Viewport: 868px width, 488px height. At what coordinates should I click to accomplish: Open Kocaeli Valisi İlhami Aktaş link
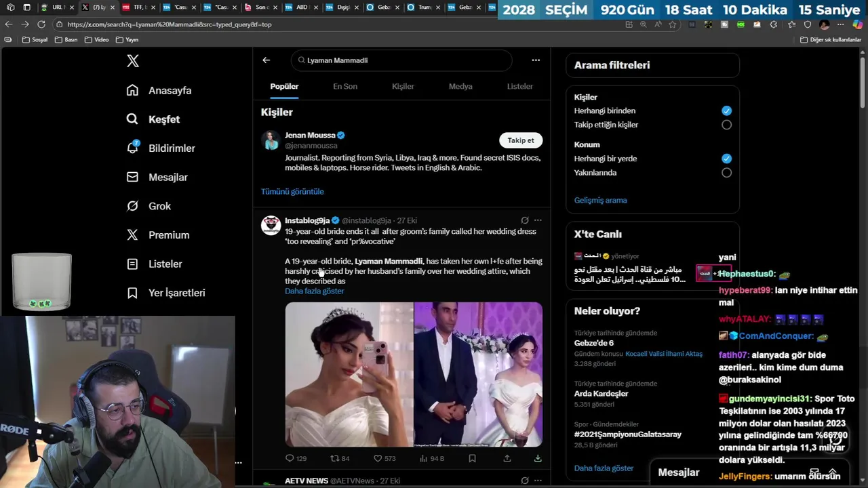coord(664,354)
